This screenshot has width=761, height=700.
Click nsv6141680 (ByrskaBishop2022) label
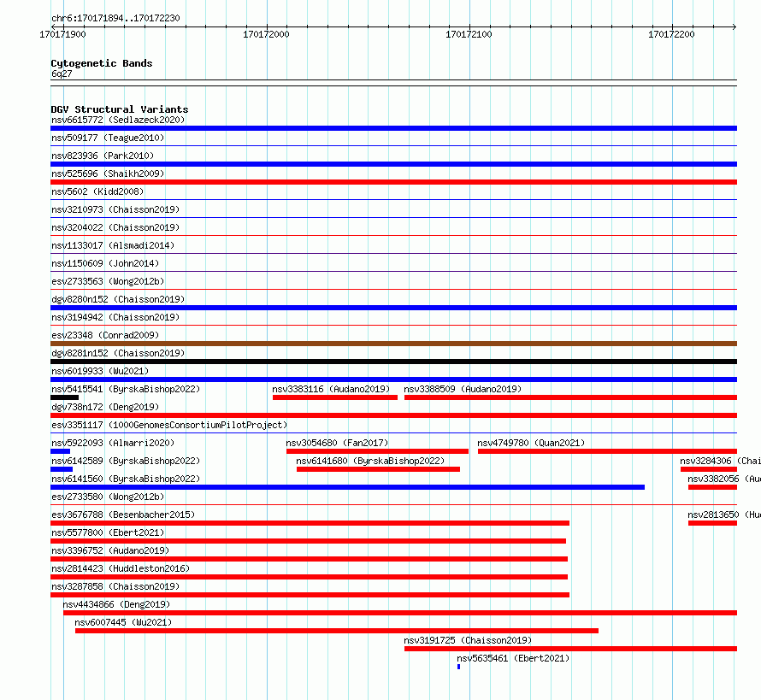370,461
